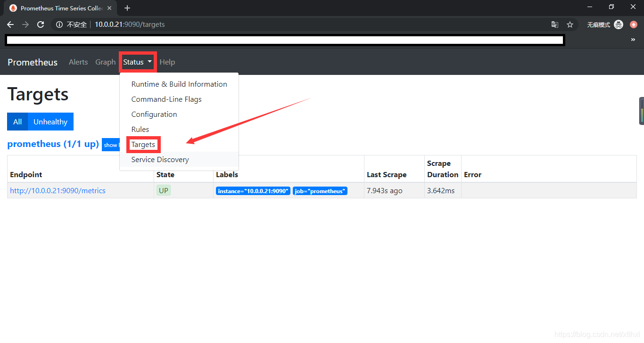Choose Targets from the Status menu

[179, 145]
